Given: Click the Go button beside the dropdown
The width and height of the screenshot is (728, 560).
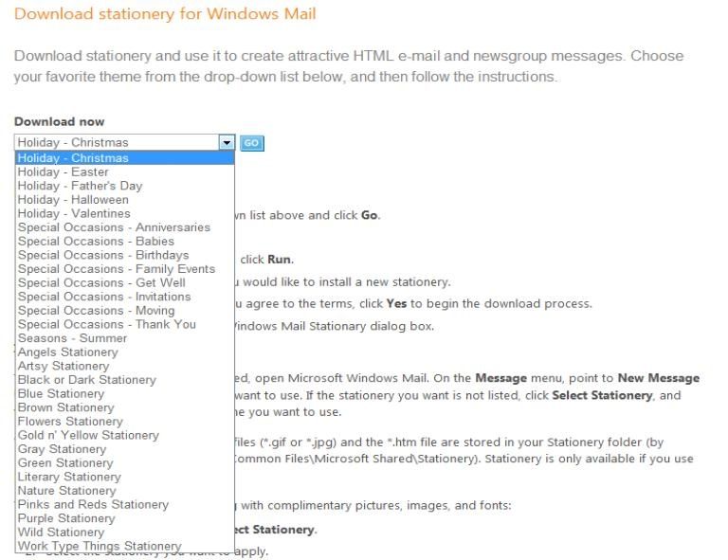Looking at the screenshot, I should click(251, 143).
